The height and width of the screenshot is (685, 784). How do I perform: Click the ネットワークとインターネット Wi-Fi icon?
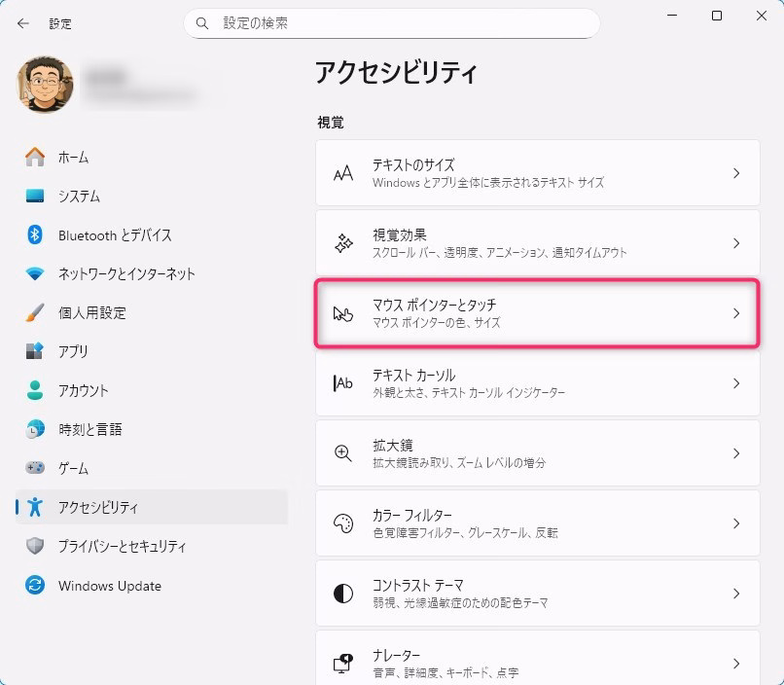tap(35, 273)
